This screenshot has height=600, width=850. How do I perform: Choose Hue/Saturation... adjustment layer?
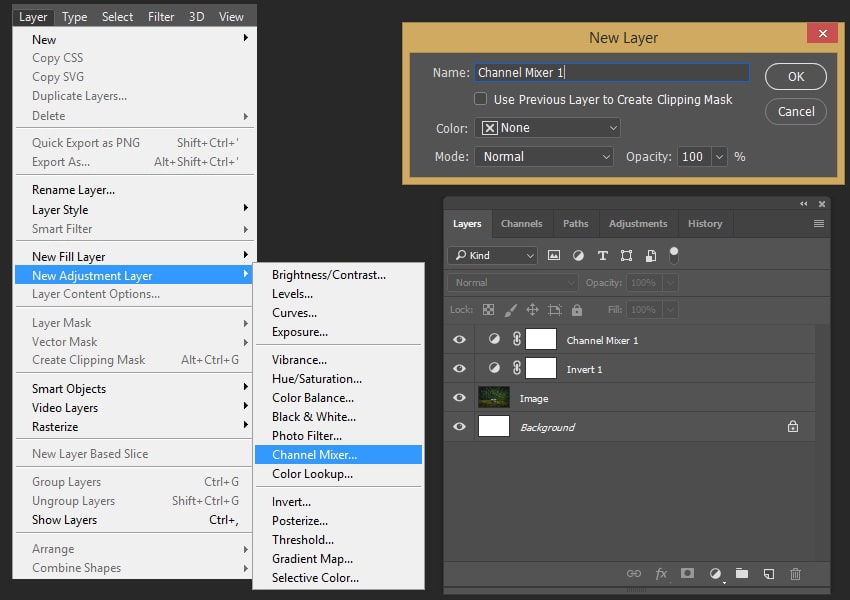pyautogui.click(x=338, y=379)
